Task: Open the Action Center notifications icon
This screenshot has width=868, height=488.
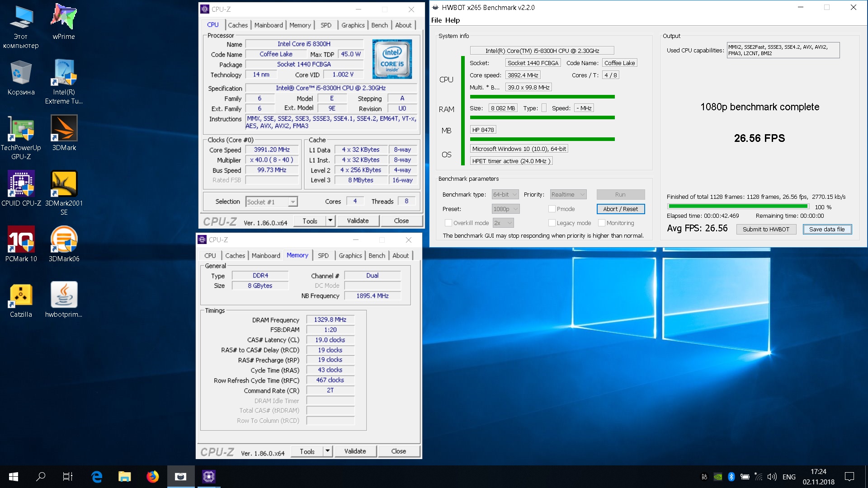Action: point(849,477)
